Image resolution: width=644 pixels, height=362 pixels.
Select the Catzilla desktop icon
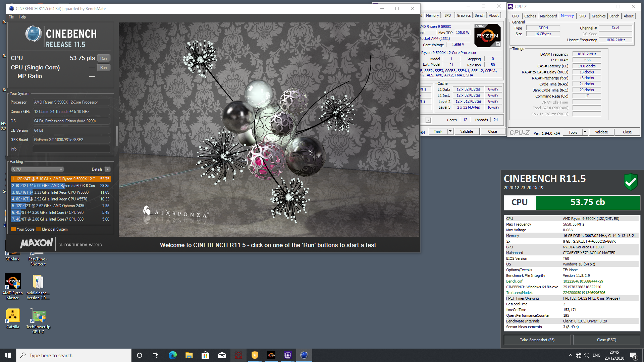[x=12, y=318]
